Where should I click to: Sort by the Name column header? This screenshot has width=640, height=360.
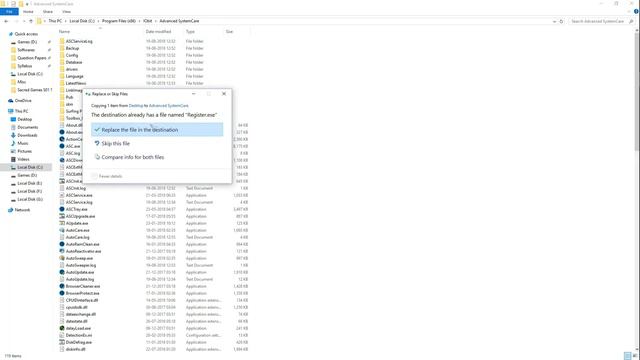(64, 31)
